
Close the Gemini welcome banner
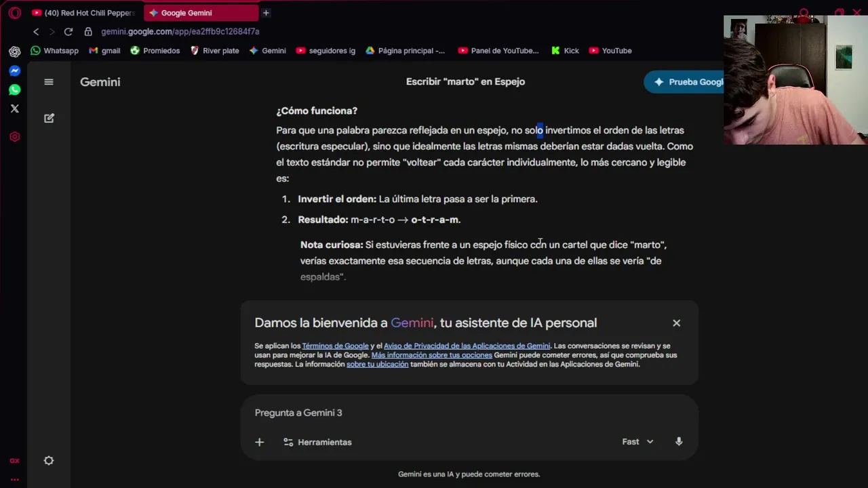pyautogui.click(x=676, y=323)
